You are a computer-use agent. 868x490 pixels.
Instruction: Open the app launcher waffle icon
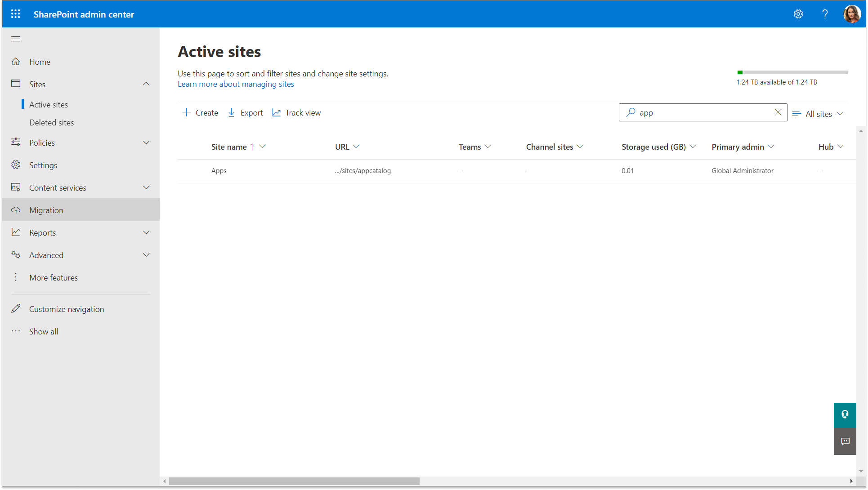tap(16, 14)
